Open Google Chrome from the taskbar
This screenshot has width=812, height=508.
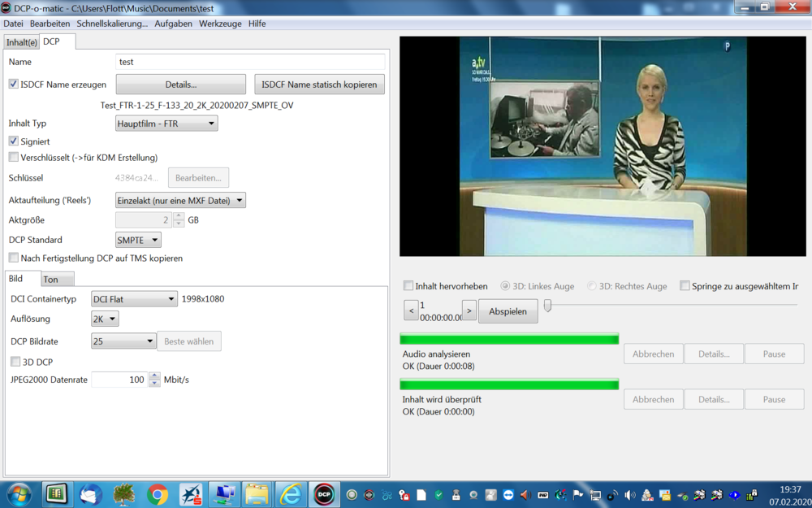158,494
